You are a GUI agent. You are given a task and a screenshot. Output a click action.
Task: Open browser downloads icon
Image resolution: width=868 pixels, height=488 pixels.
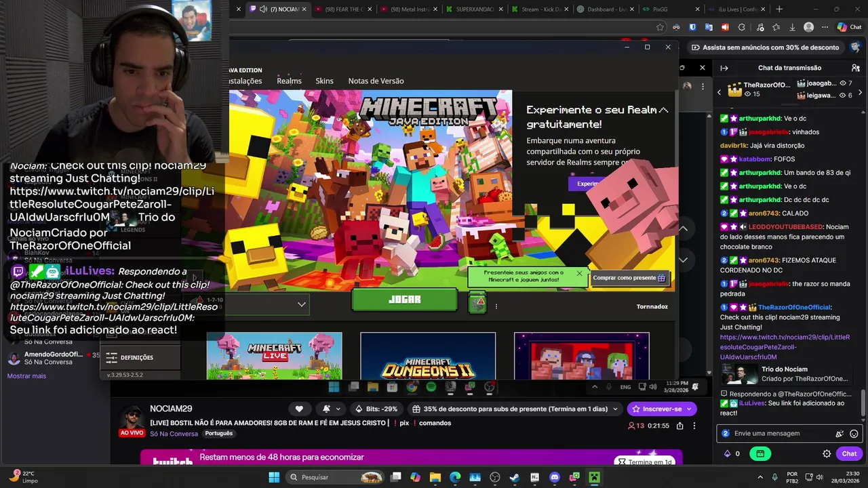click(x=792, y=27)
